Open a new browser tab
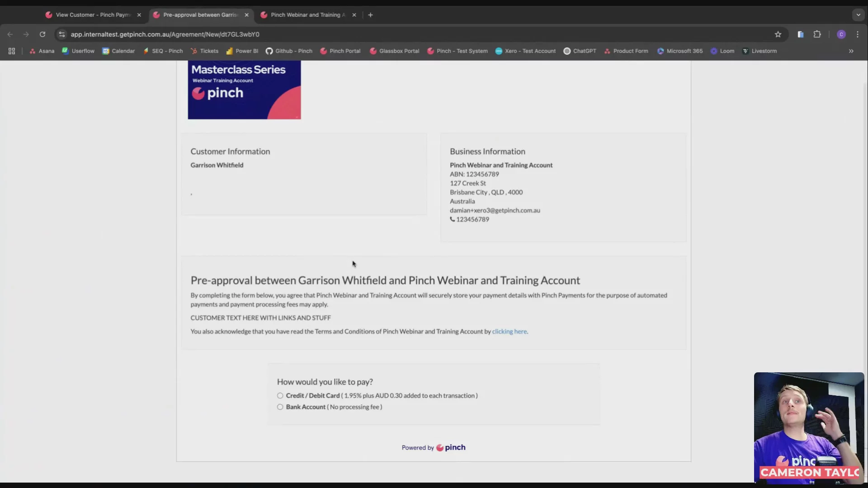 tap(370, 15)
